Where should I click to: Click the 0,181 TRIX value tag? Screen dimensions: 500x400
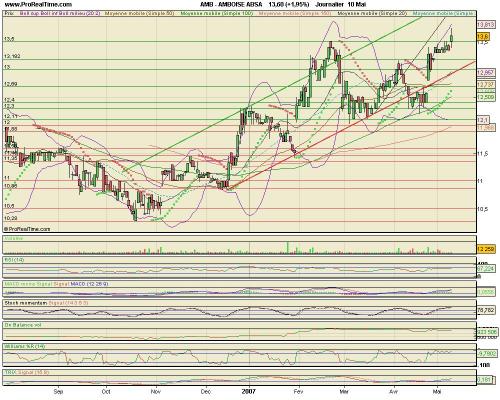tap(484, 380)
